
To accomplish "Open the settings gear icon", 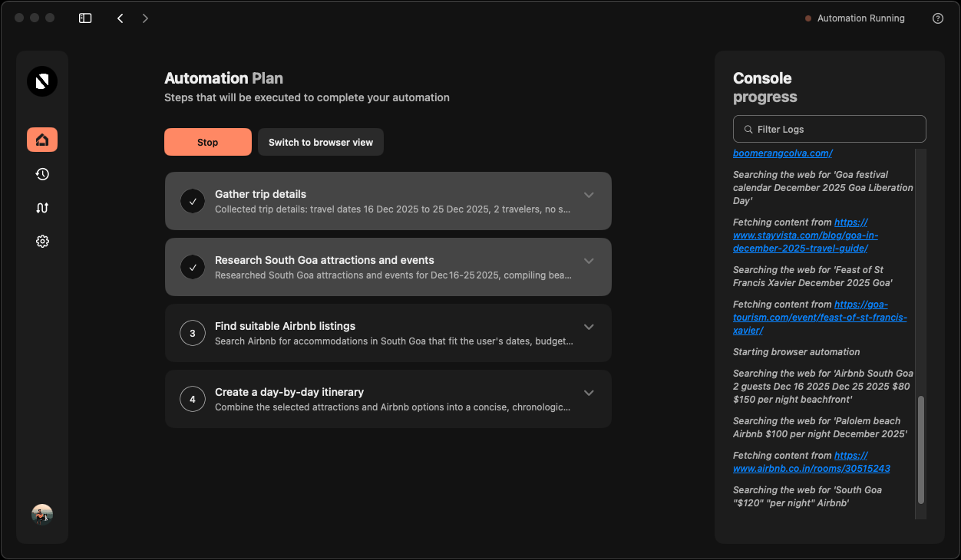I will pyautogui.click(x=42, y=242).
